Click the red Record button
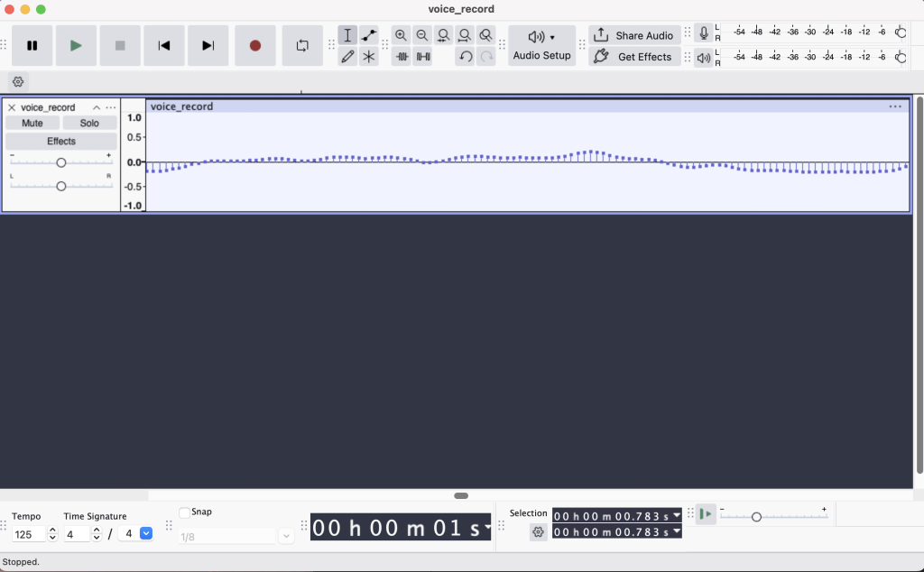924x572 pixels. pos(255,46)
